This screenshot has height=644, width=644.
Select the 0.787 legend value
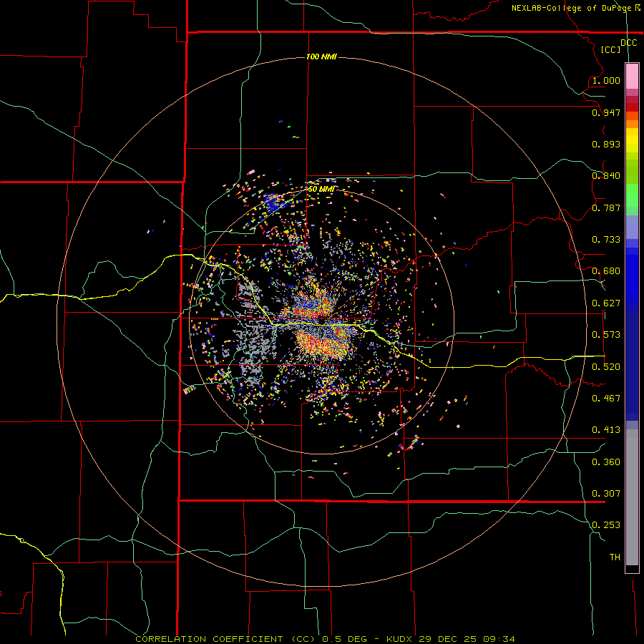606,208
